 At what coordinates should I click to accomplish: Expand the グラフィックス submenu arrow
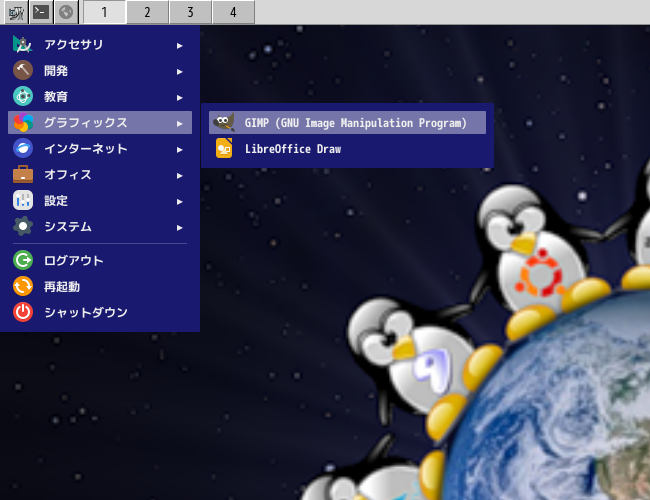click(179, 124)
